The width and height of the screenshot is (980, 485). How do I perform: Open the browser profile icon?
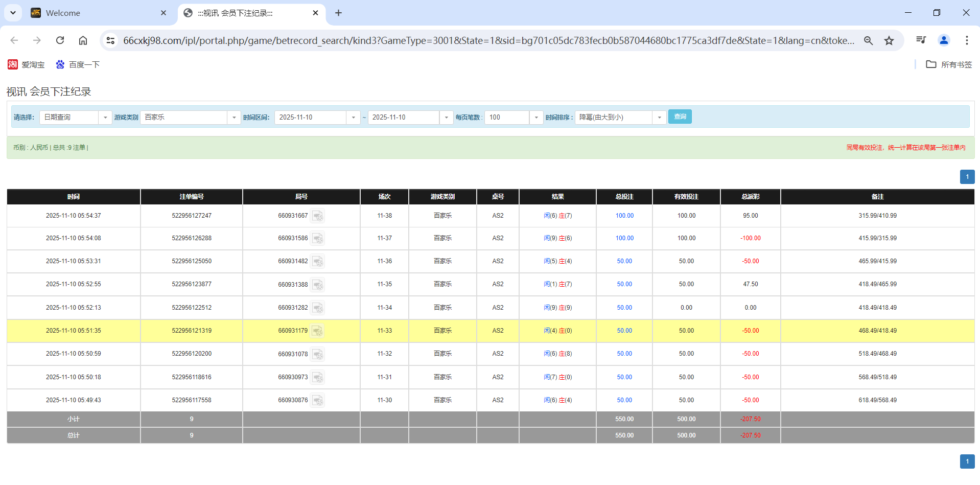pyautogui.click(x=944, y=40)
